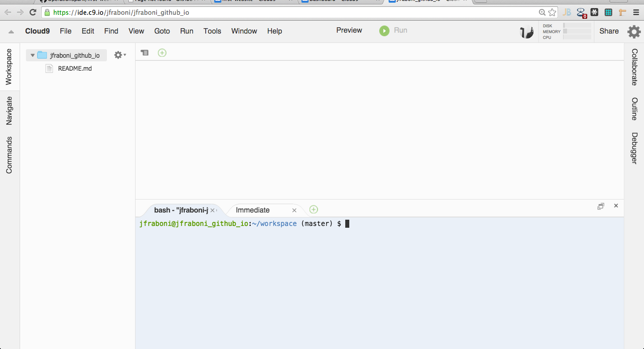Collapse the jfraboni_github_io folder arrow

tap(33, 55)
